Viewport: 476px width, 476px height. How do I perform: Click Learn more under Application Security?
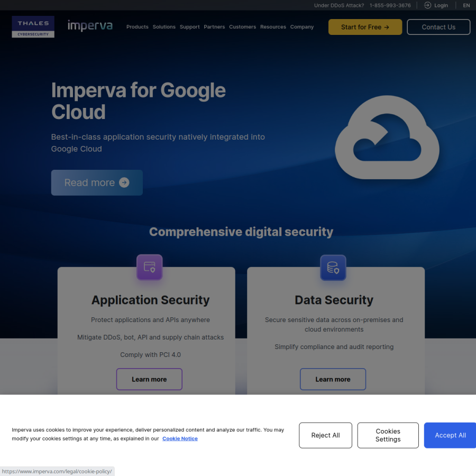149,379
